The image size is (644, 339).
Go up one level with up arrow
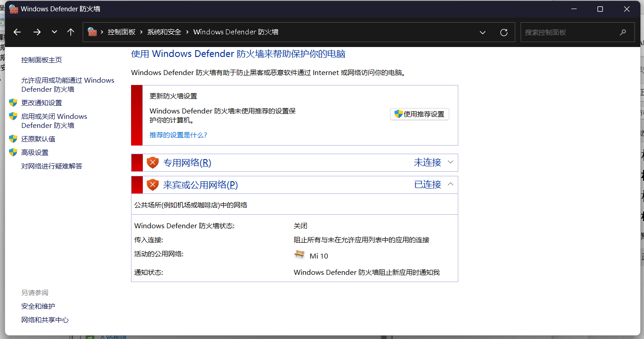[71, 32]
